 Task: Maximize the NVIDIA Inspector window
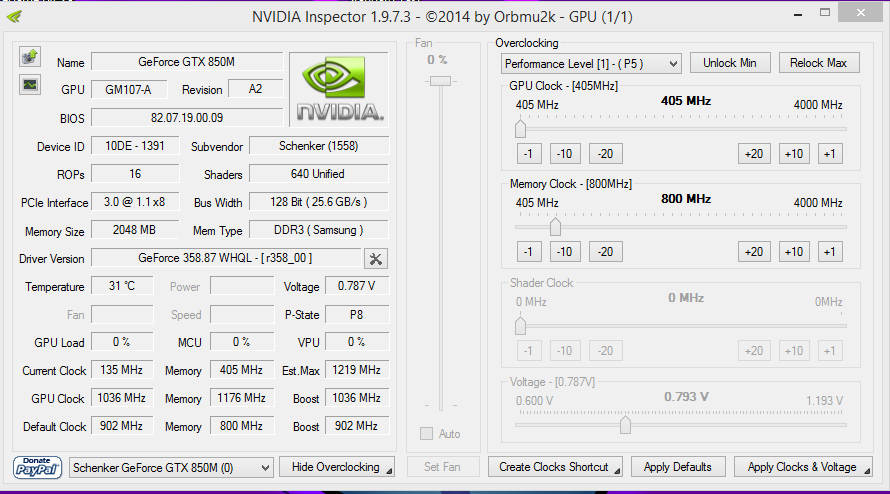825,12
